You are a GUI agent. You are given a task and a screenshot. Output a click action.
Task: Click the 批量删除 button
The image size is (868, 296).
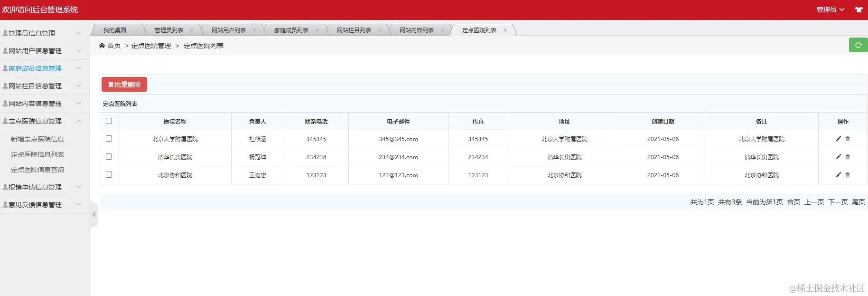[x=124, y=84]
